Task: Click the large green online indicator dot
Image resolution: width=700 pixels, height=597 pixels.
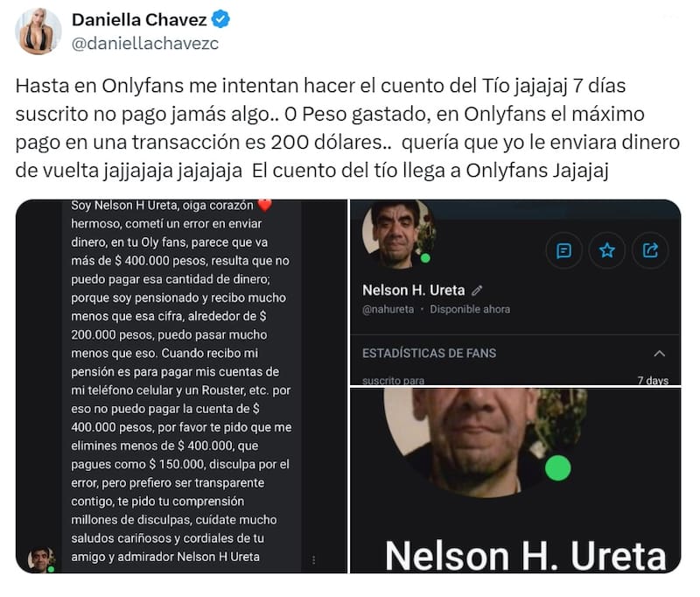Action: pyautogui.click(x=557, y=468)
